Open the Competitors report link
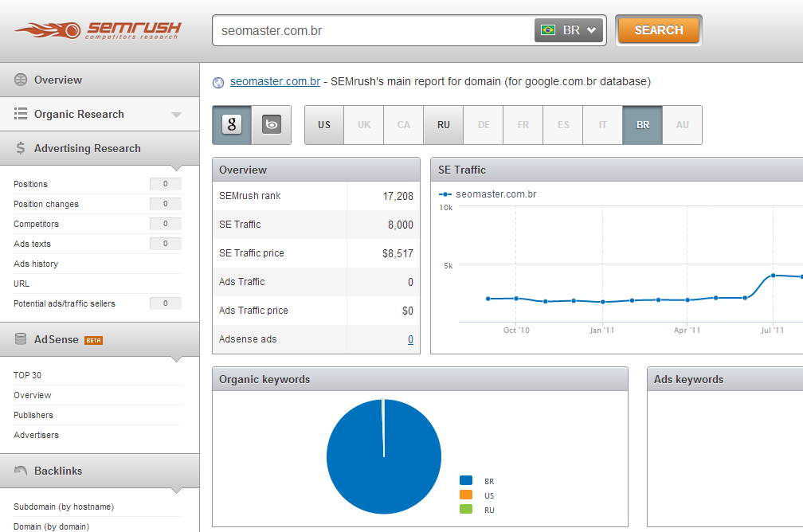The width and height of the screenshot is (803, 532). pyautogui.click(x=36, y=225)
